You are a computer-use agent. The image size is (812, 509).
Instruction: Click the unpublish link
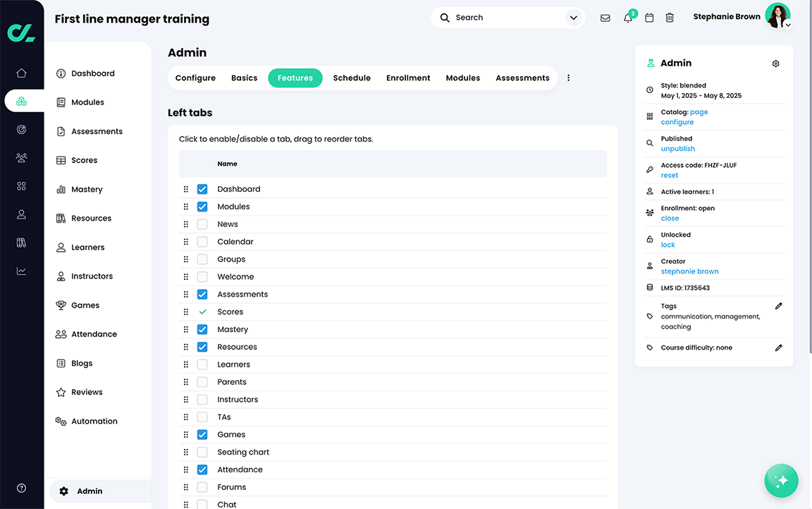tap(677, 149)
